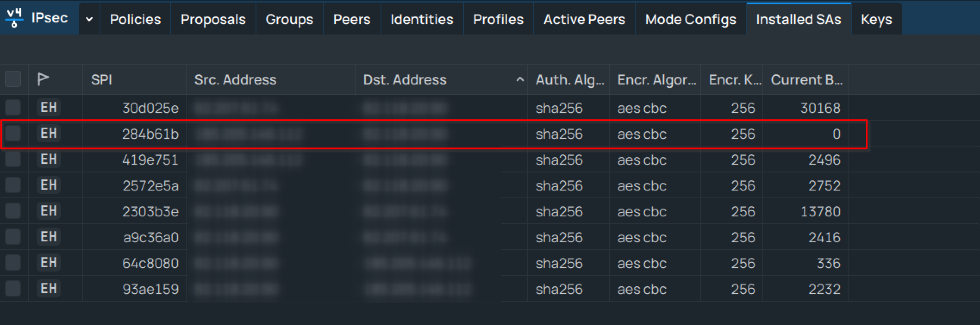Toggle the select-all checkbox in the table header
Viewport: 980px width, 325px height.
[13, 79]
